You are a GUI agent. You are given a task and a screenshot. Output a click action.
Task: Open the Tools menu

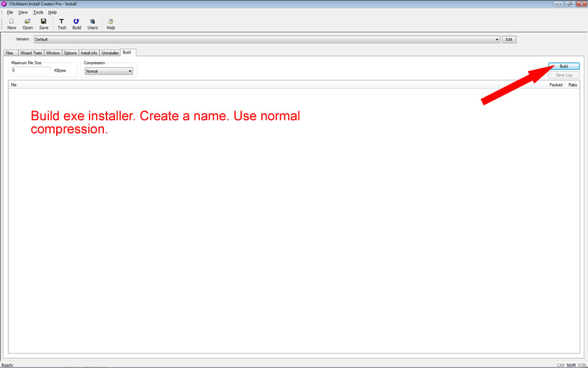pyautogui.click(x=39, y=12)
